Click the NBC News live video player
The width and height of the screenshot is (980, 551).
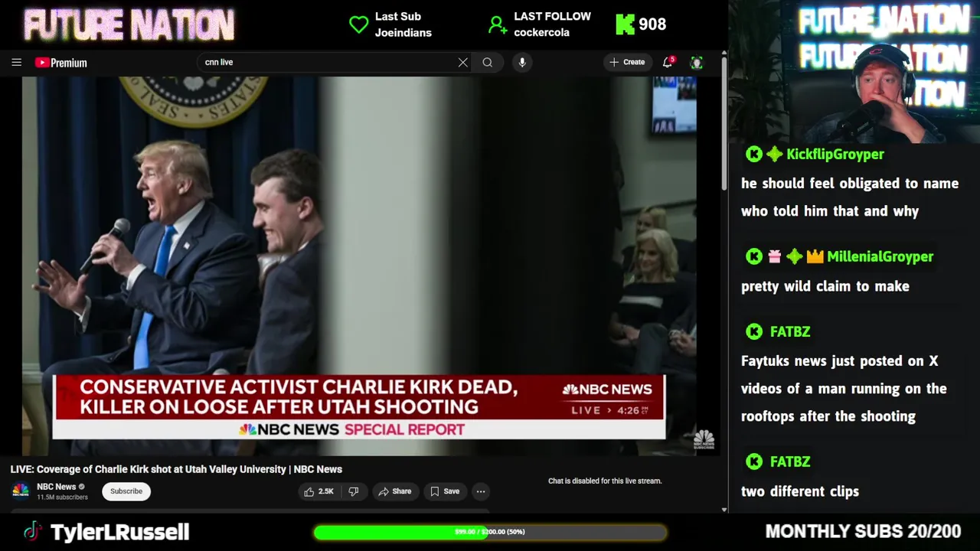[x=359, y=266]
